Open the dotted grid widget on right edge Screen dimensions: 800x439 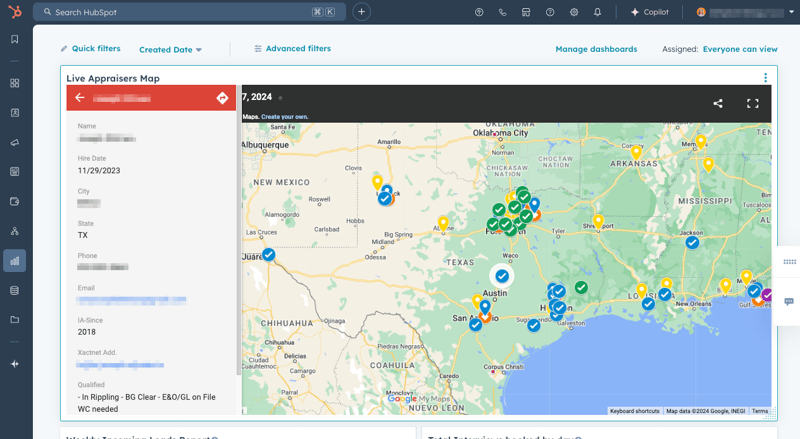[789, 262]
